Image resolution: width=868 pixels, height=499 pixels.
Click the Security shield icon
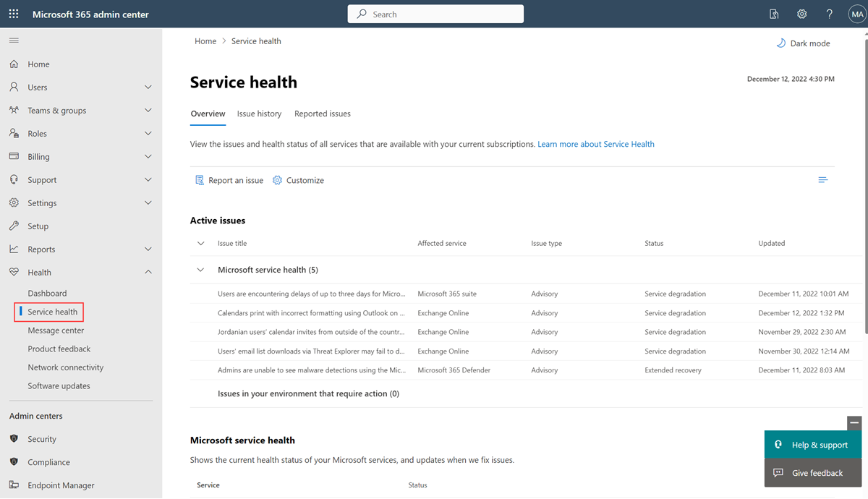[x=14, y=439]
